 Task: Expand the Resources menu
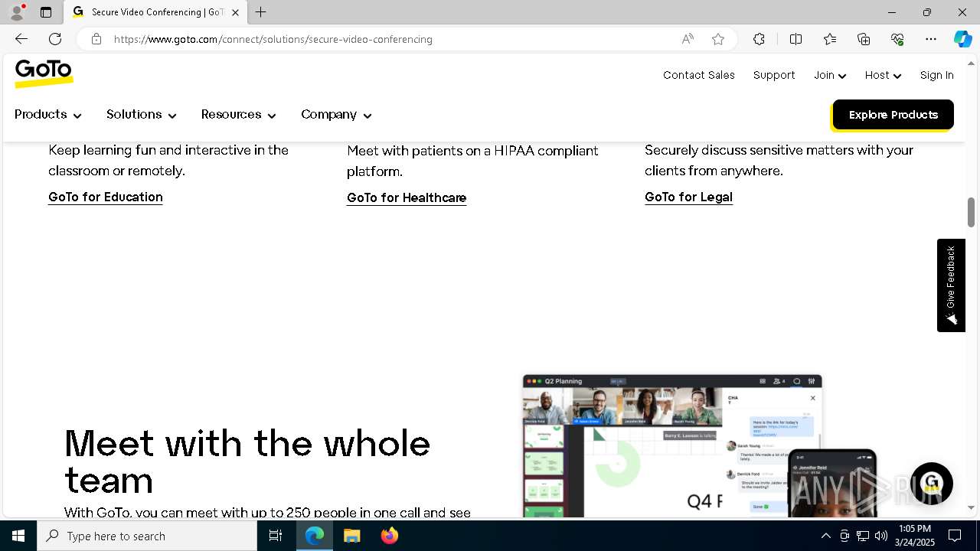[238, 115]
